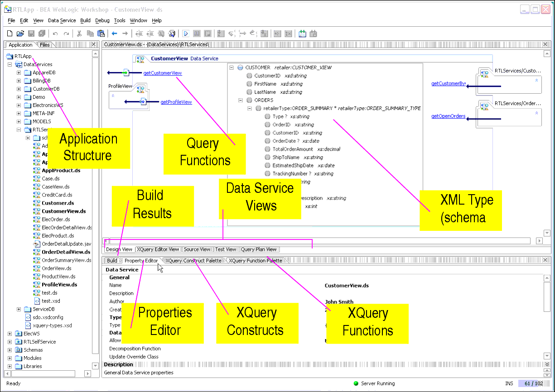The width and height of the screenshot is (555, 392).
Task: Click the Undo toolbar icon
Action: tap(55, 33)
